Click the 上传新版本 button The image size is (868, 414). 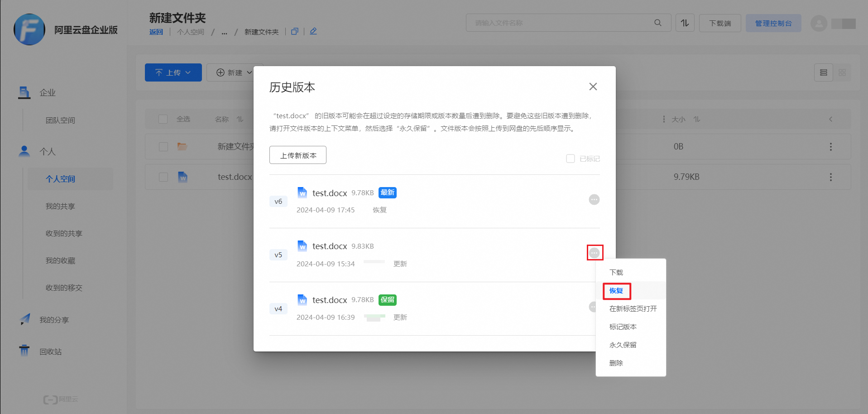pos(297,154)
